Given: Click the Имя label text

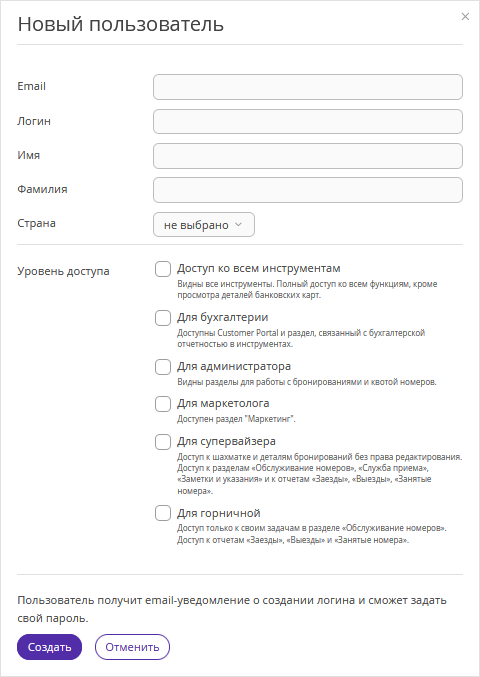Looking at the screenshot, I should tap(28, 155).
